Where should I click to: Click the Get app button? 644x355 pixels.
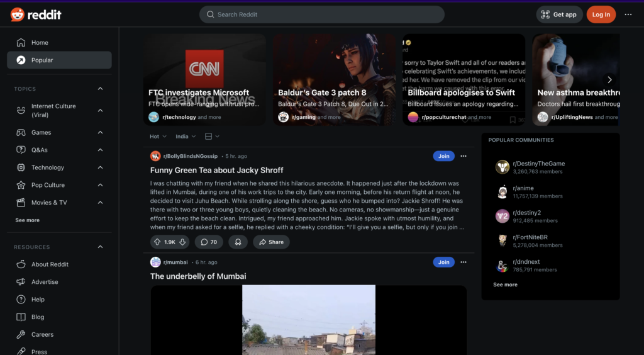[x=559, y=14]
